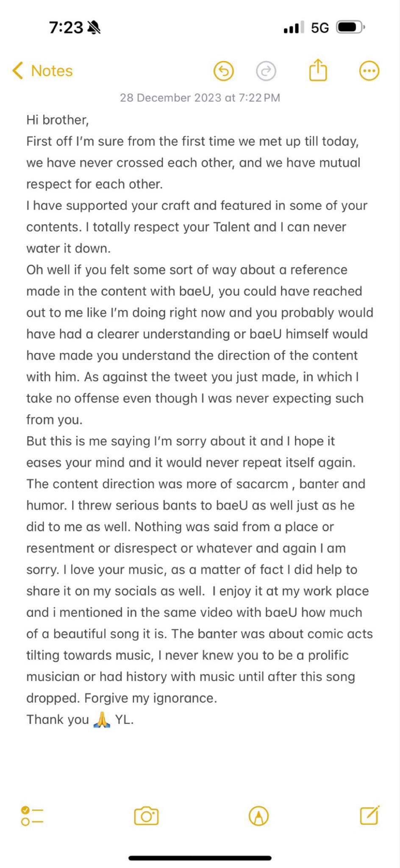The image size is (400, 868).
Task: Tap the "Thank you 🙏 YL." line
Action: [80, 719]
